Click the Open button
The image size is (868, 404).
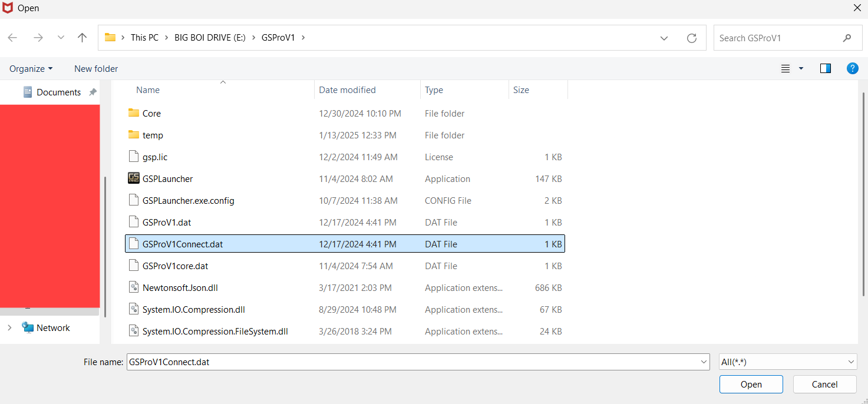point(751,385)
